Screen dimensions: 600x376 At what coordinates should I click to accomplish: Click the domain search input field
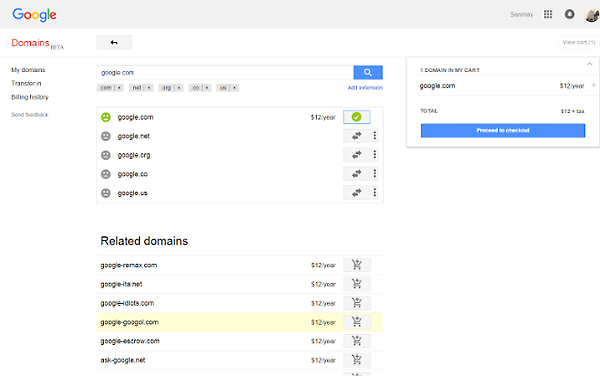(225, 72)
